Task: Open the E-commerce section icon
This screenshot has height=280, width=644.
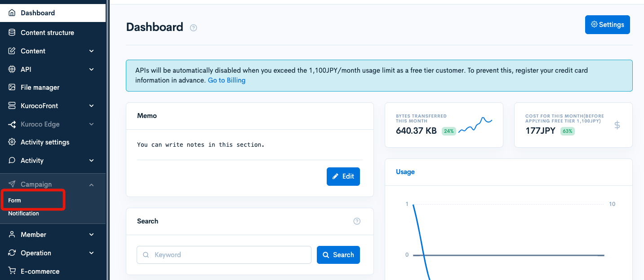Action: pos(11,271)
